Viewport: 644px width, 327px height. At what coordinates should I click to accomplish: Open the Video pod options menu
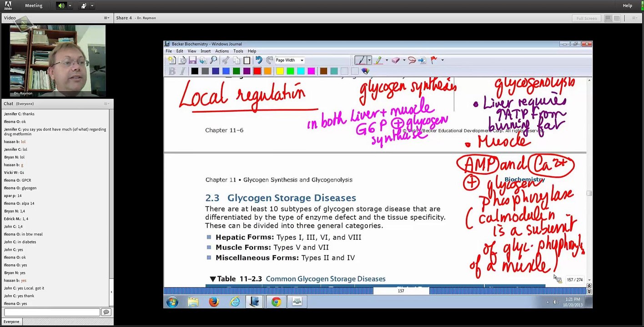[x=106, y=18]
